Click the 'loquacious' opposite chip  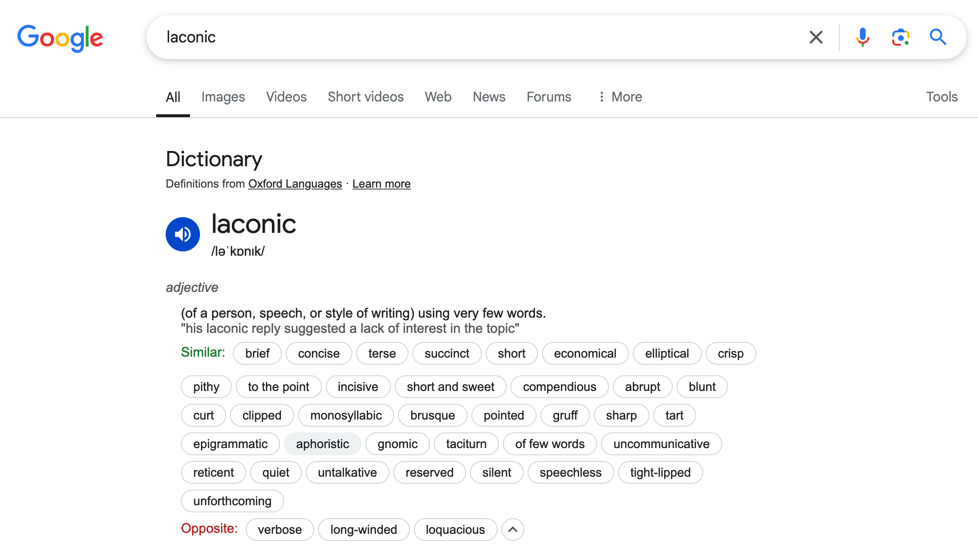(x=455, y=530)
